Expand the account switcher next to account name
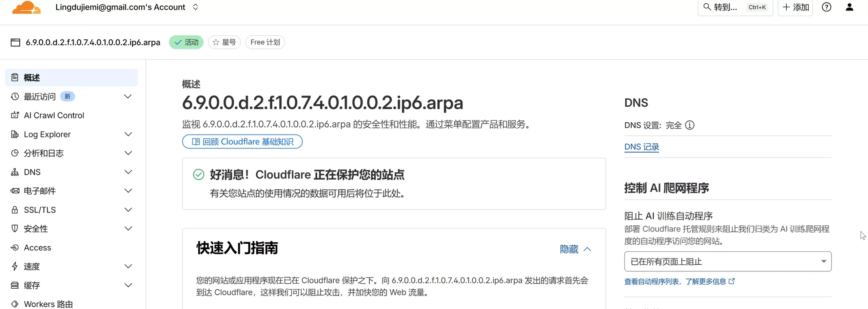868x309 pixels. (196, 7)
